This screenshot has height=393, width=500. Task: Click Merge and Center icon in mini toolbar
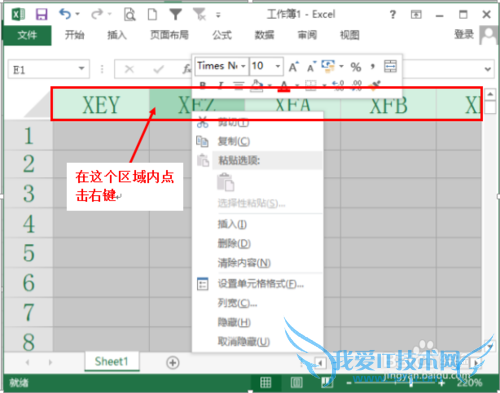click(390, 66)
